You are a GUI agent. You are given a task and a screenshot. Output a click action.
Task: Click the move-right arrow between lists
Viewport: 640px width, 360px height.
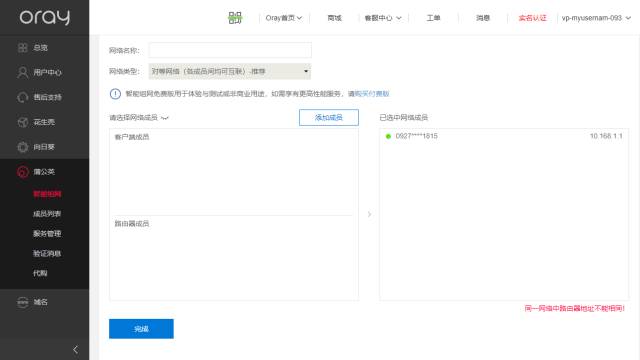tap(369, 214)
